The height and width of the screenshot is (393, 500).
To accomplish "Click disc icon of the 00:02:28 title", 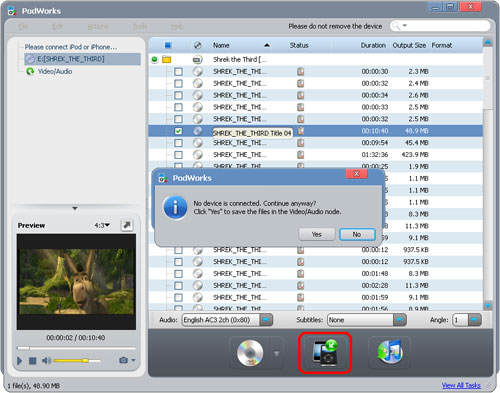I will point(198,286).
